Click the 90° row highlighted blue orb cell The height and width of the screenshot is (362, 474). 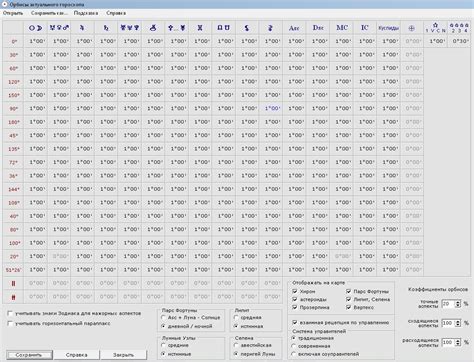[x=272, y=108]
